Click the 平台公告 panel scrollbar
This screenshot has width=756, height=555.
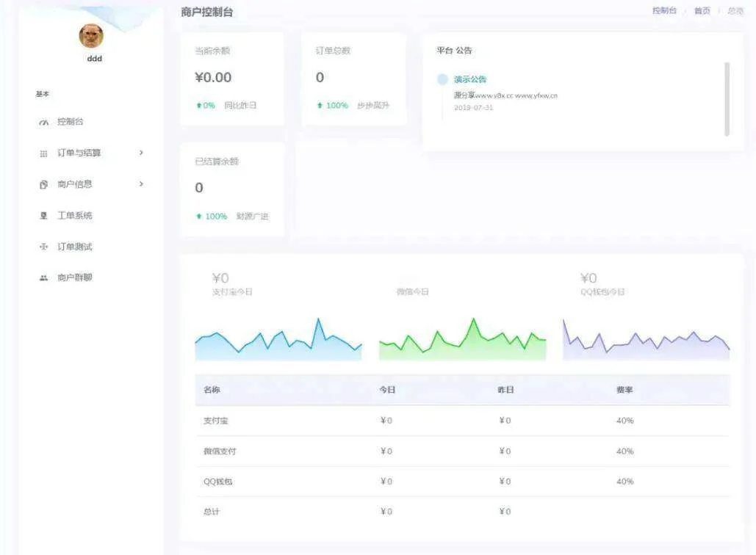pos(727,98)
